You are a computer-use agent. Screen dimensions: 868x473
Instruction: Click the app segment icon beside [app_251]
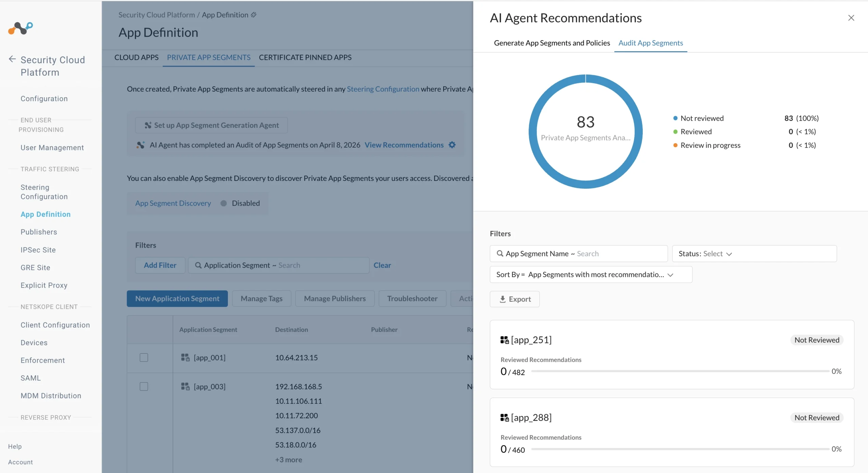pyautogui.click(x=505, y=340)
